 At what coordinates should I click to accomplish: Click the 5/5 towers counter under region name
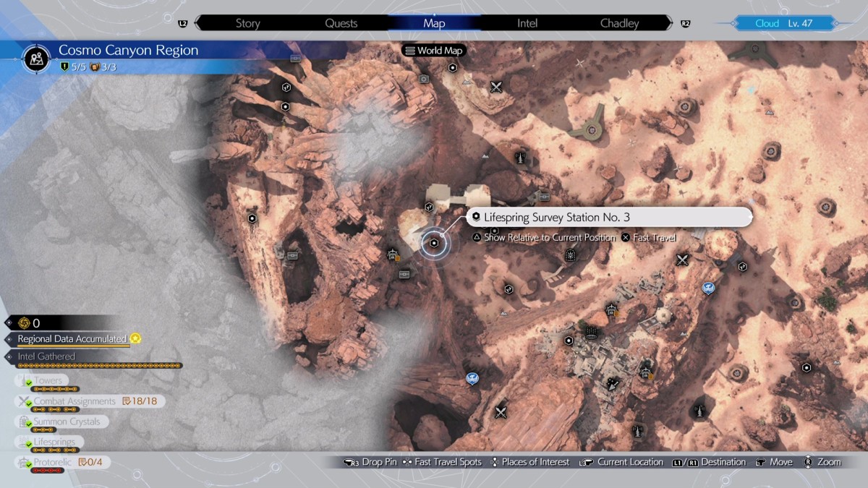(73, 67)
